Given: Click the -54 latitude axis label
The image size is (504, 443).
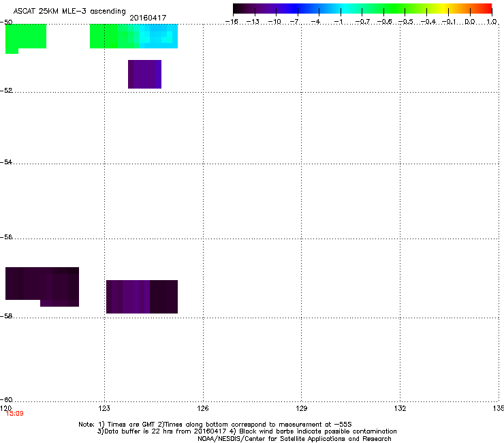Looking at the screenshot, I should (6, 162).
